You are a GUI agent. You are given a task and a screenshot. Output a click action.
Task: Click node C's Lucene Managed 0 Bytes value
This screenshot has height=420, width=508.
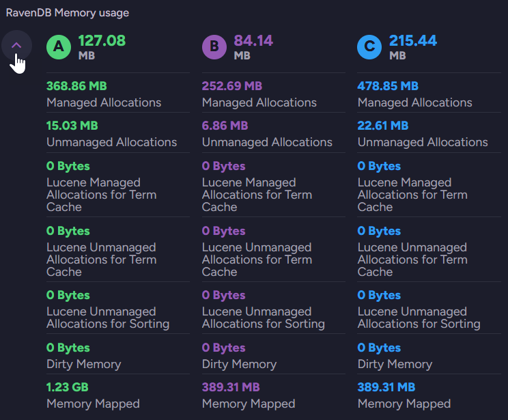[x=379, y=166]
